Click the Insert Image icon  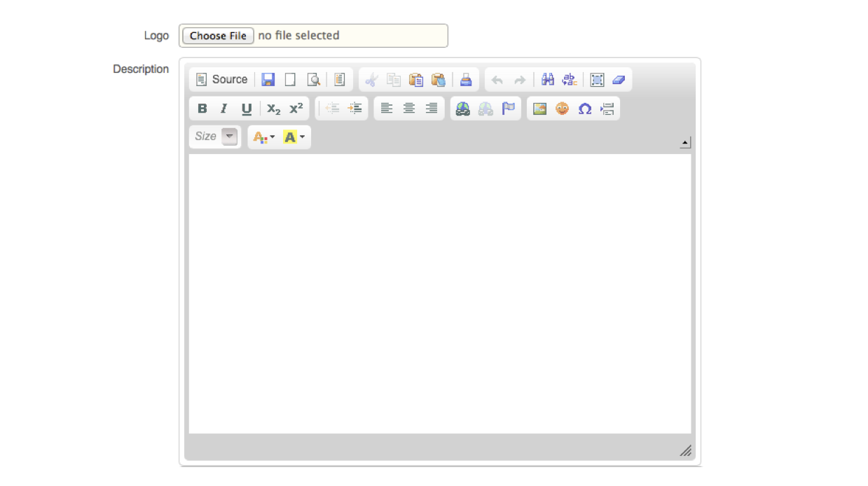[x=539, y=109]
